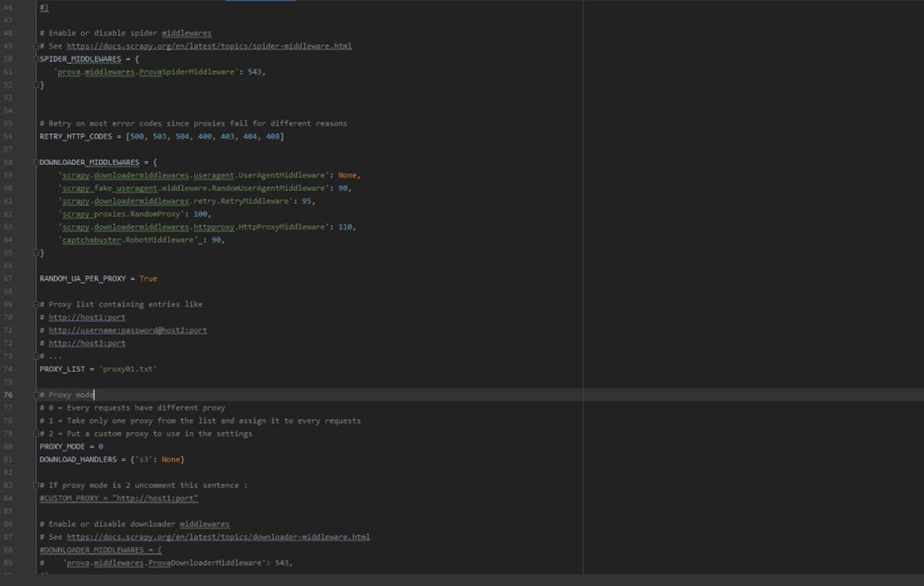Click the http://host1:port link on line 70
The width and height of the screenshot is (924, 586).
pyautogui.click(x=87, y=317)
